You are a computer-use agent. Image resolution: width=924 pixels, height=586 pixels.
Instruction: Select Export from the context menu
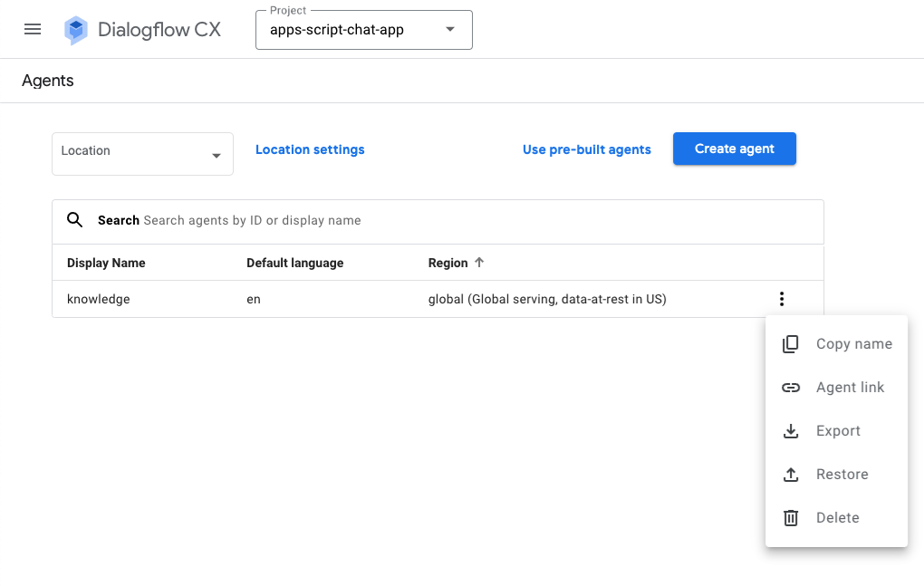click(x=838, y=431)
